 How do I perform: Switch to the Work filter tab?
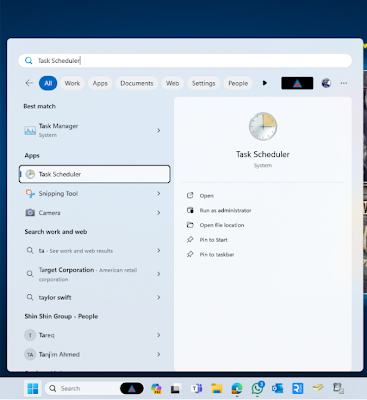tap(72, 83)
